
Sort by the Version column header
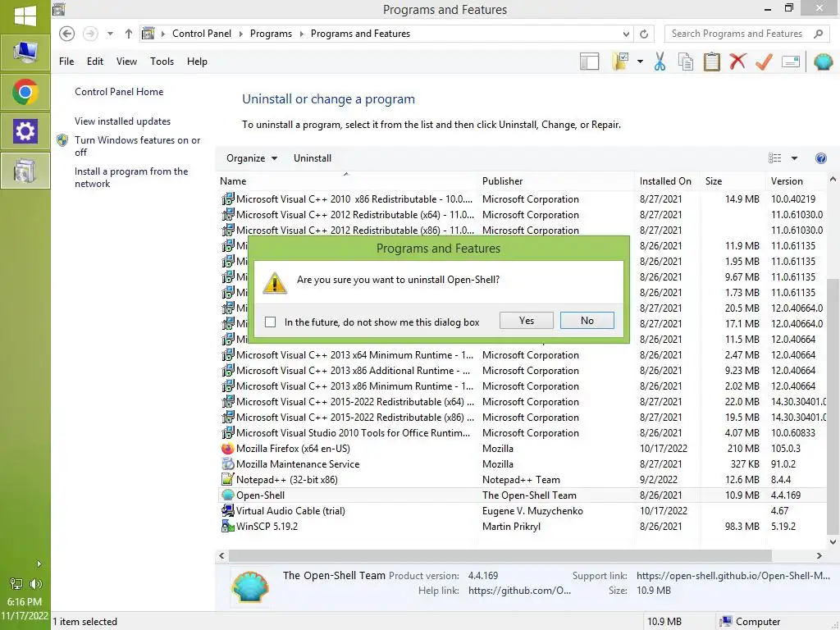tap(797, 181)
